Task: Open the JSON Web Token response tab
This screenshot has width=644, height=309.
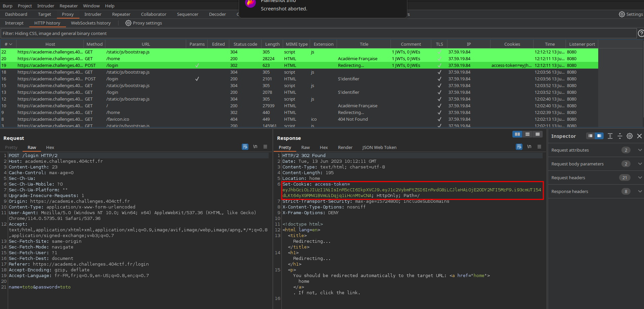Action: (379, 147)
